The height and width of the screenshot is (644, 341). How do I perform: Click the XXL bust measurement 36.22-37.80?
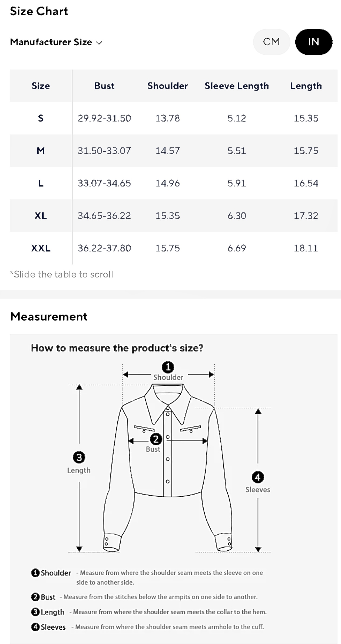pyautogui.click(x=104, y=248)
